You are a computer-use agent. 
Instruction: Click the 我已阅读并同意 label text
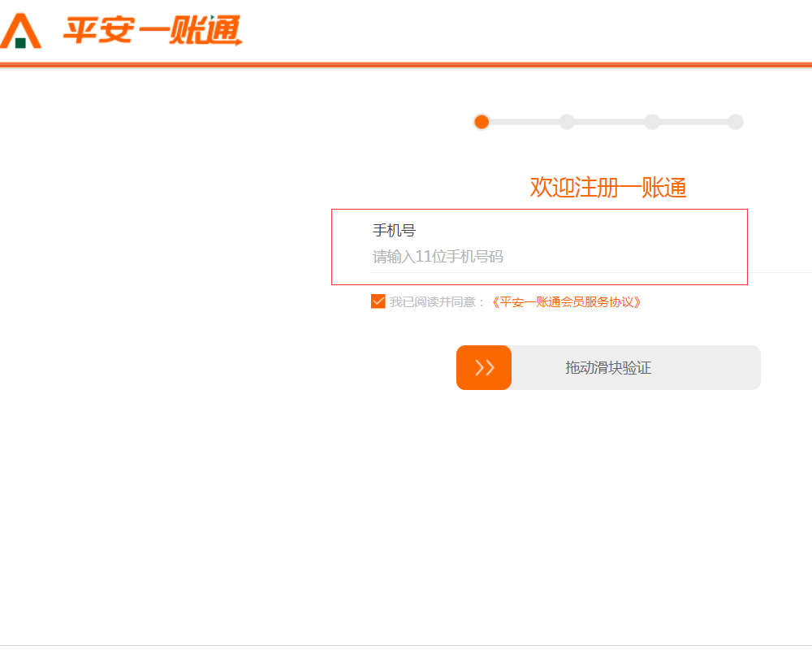437,302
